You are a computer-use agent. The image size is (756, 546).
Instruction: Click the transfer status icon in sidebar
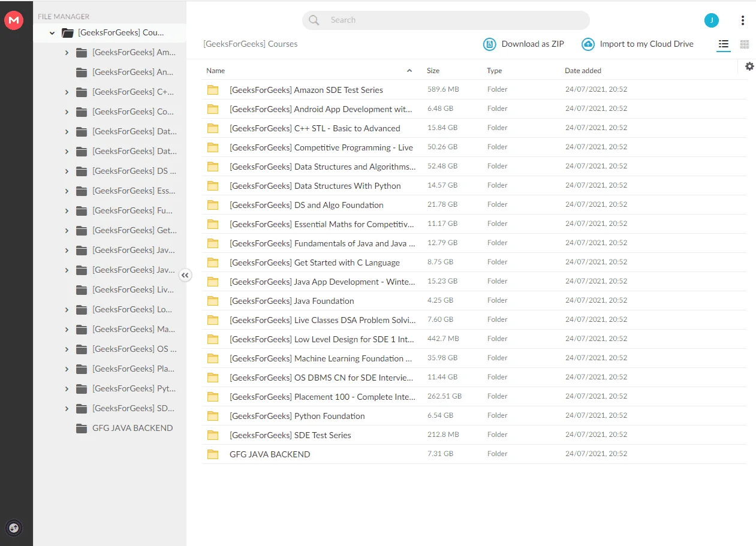tap(14, 528)
